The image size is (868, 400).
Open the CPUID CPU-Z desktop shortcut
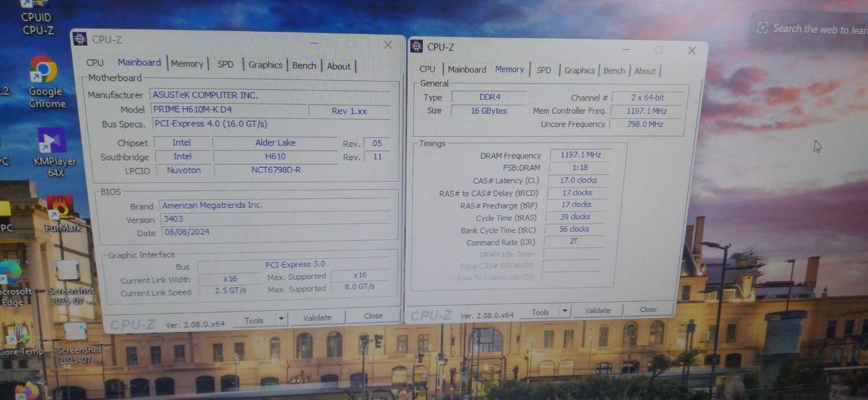point(37,18)
